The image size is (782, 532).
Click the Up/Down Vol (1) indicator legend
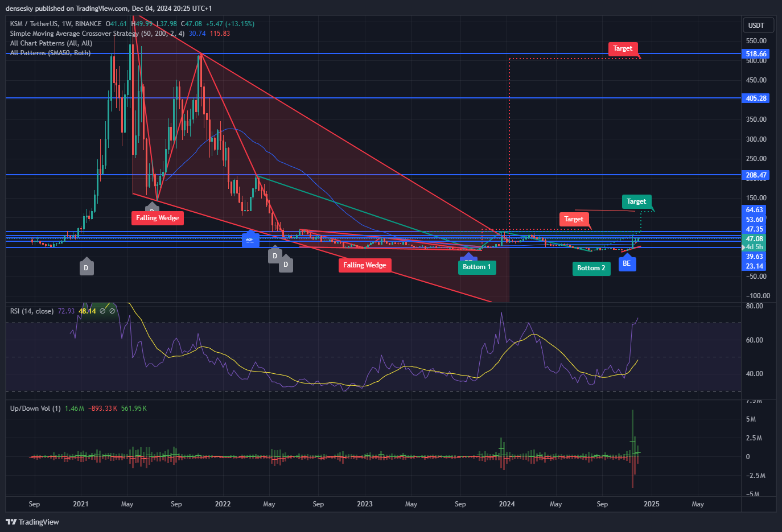click(35, 409)
